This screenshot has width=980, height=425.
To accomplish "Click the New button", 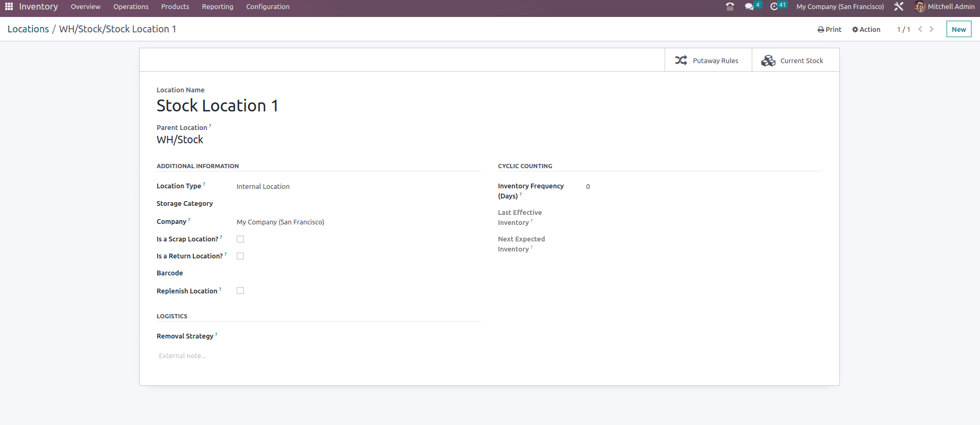I will coord(959,29).
